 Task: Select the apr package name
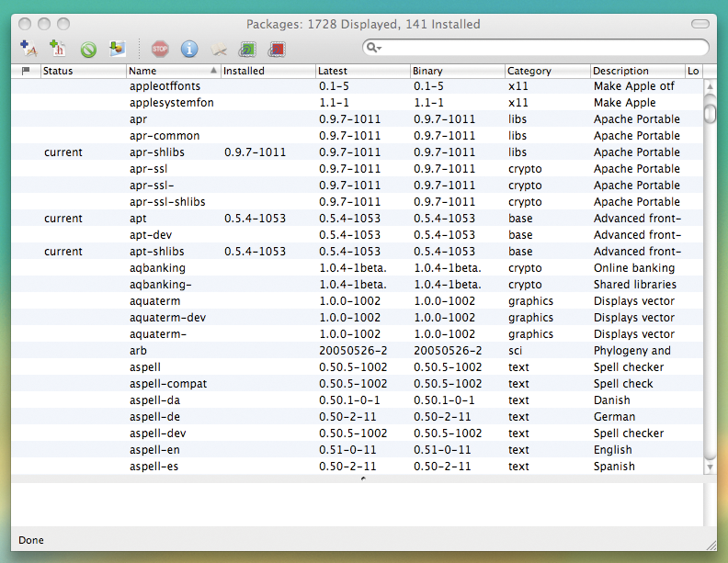[139, 119]
